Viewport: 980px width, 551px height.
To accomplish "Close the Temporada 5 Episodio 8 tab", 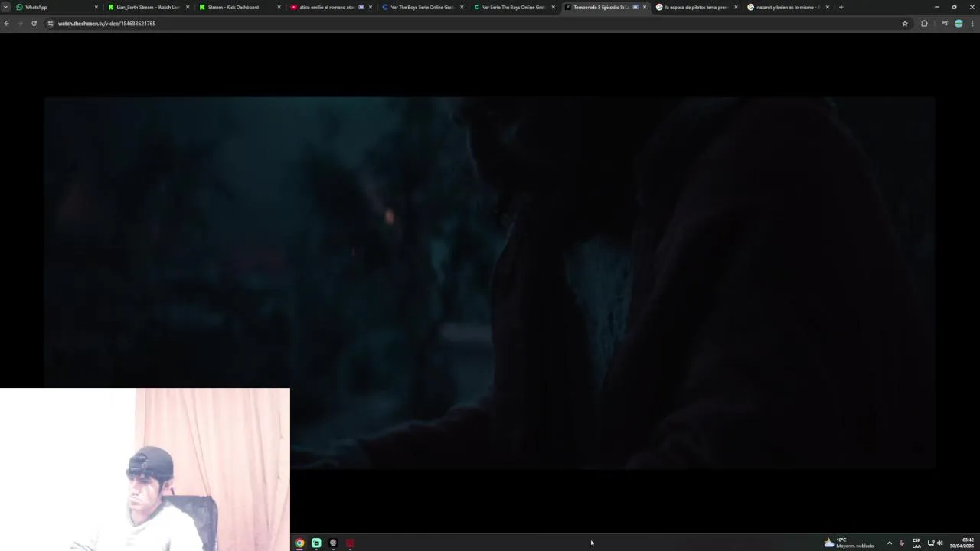I will (x=645, y=7).
